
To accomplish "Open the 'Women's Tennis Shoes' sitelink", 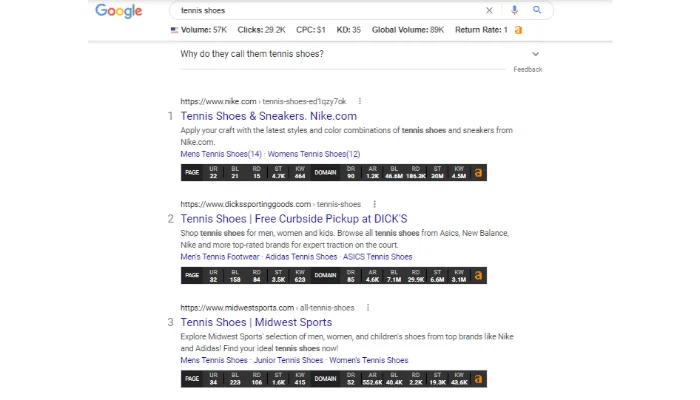I will coord(369,360).
